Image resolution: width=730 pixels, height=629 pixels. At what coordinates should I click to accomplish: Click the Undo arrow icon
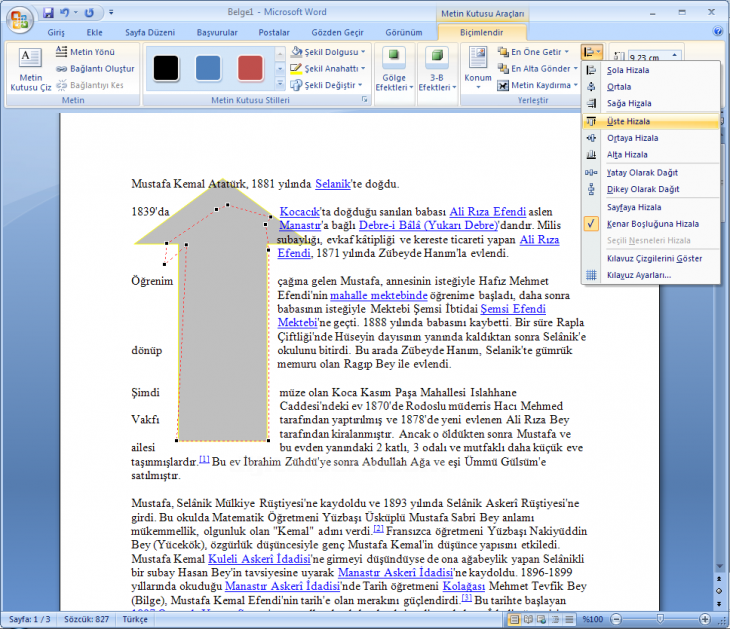click(x=64, y=13)
